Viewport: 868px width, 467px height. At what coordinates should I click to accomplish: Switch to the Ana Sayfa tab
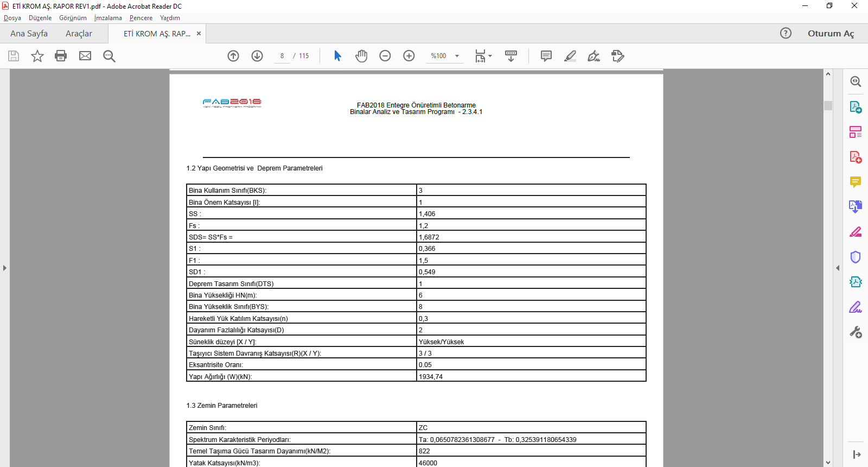[29, 34]
